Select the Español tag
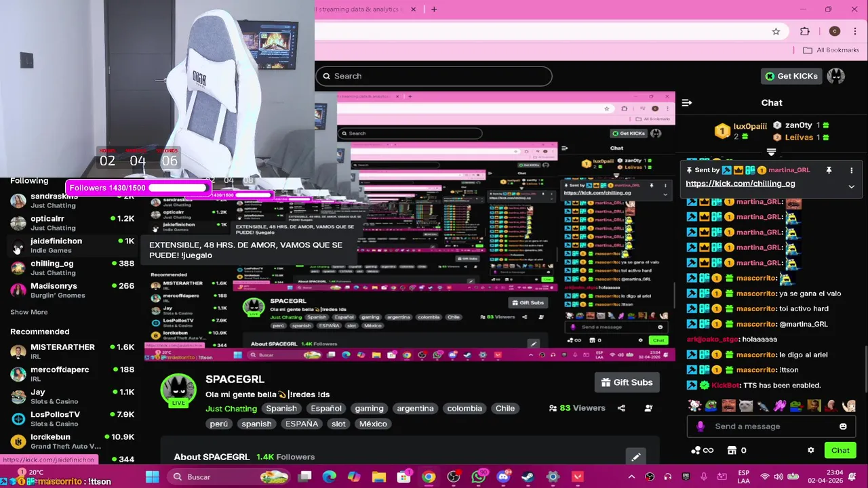868x488 pixels. click(326, 409)
